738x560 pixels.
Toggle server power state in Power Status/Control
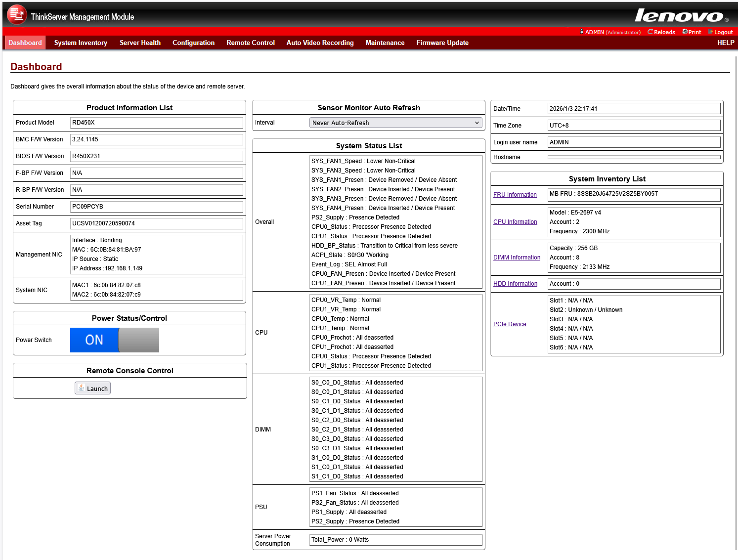114,340
